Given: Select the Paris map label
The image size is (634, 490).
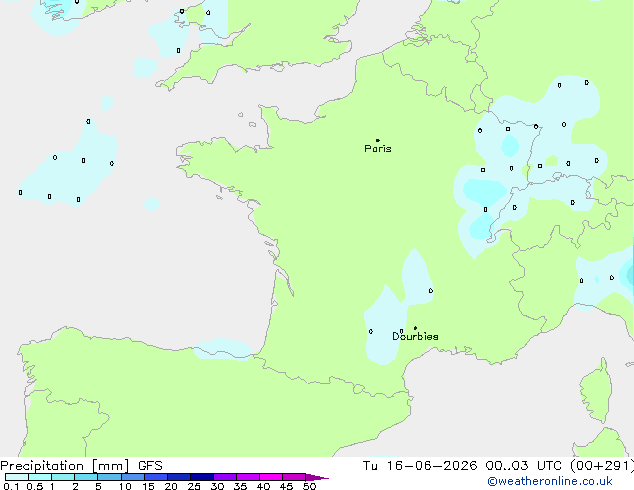Looking at the screenshot, I should (378, 149).
